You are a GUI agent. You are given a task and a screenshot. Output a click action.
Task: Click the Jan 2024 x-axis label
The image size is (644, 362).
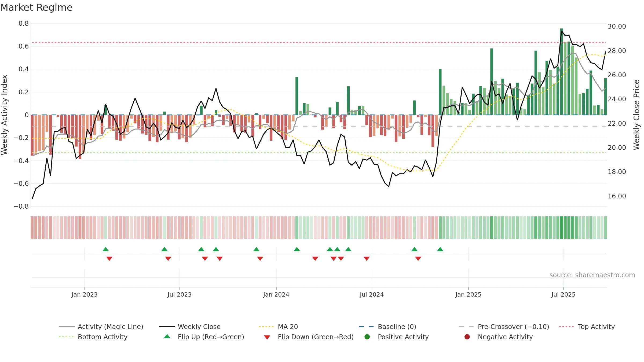276,294
